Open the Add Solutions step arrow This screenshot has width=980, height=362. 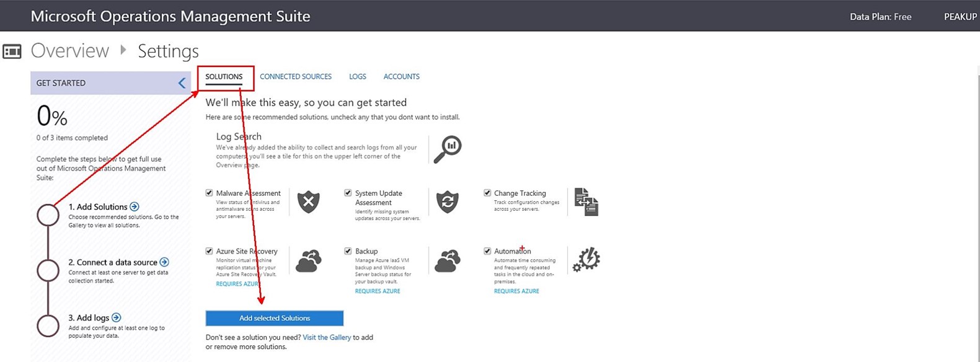(x=135, y=206)
